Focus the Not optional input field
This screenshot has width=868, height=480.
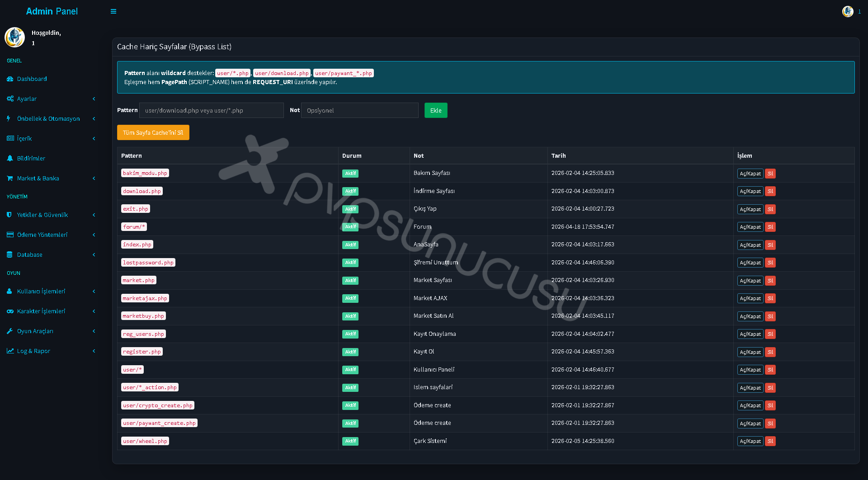[x=360, y=110]
